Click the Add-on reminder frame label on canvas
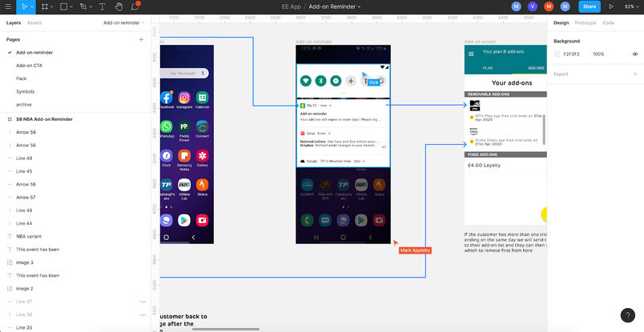 [x=314, y=42]
